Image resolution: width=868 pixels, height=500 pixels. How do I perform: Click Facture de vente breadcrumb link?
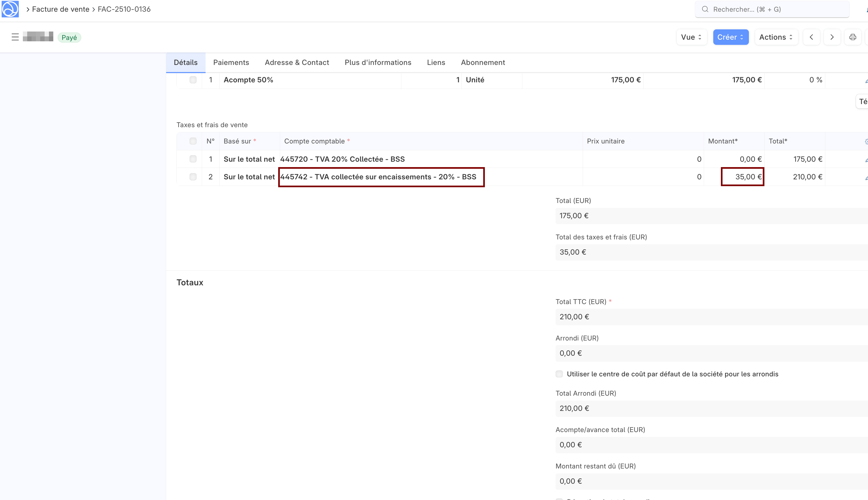pos(60,9)
